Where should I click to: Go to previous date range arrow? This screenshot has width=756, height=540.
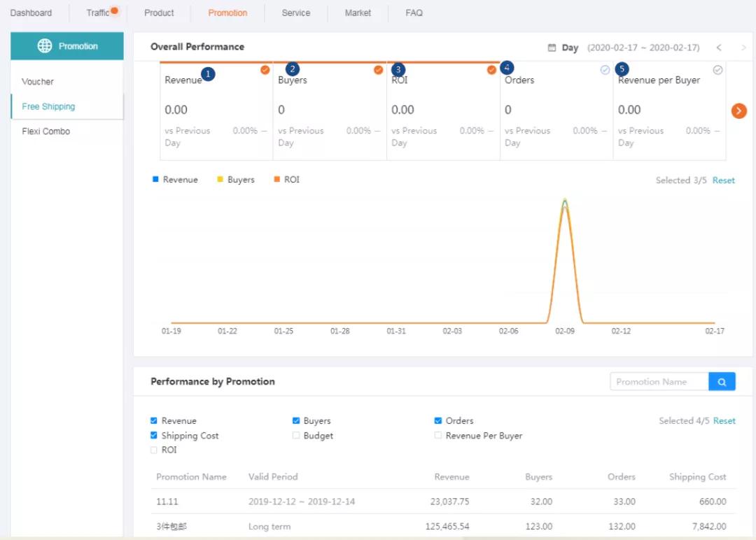(x=719, y=48)
